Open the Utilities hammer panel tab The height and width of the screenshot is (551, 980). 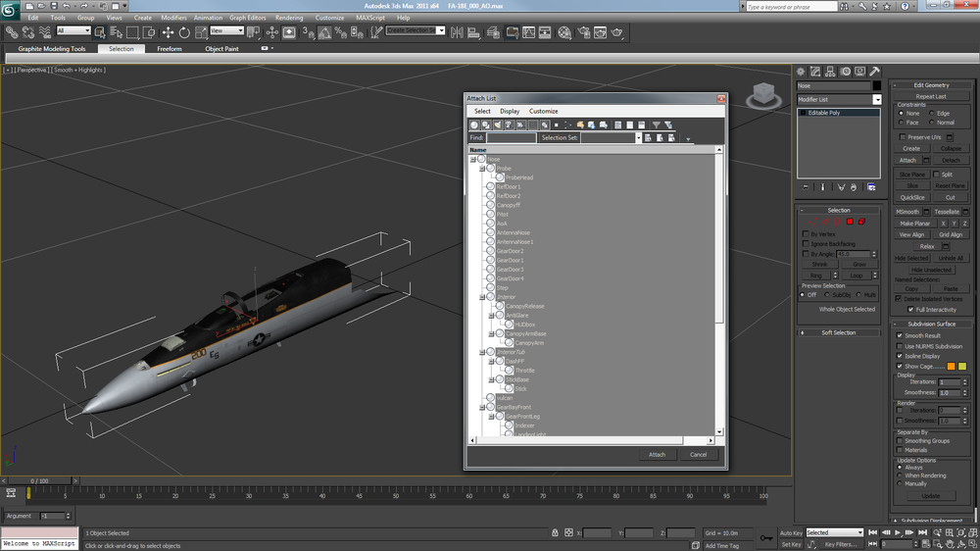tap(872, 72)
